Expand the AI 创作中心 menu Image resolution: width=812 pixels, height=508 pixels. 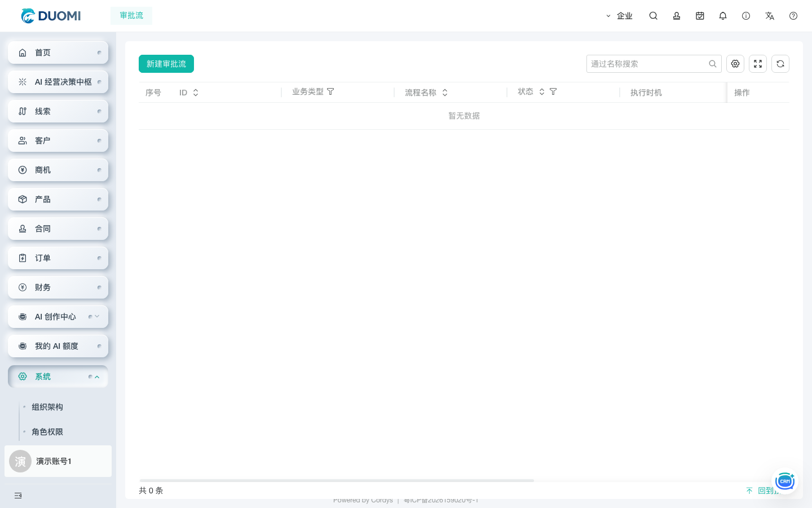click(58, 317)
